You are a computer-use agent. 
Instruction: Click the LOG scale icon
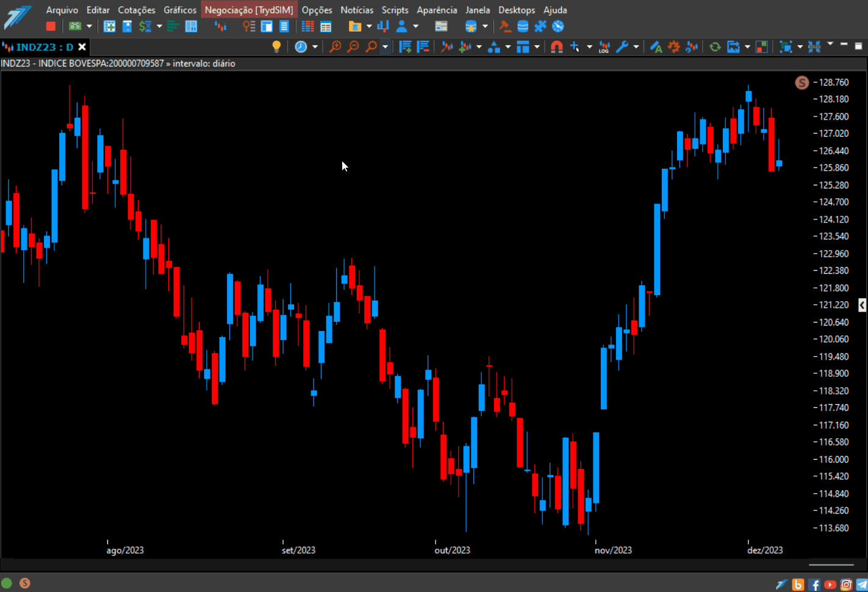(x=604, y=46)
